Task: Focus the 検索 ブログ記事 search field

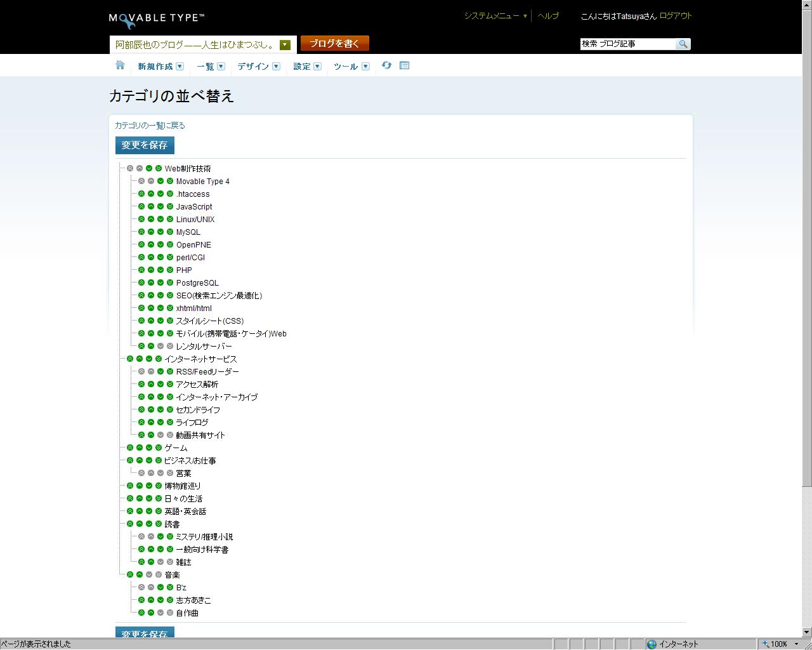Action: pyautogui.click(x=628, y=44)
